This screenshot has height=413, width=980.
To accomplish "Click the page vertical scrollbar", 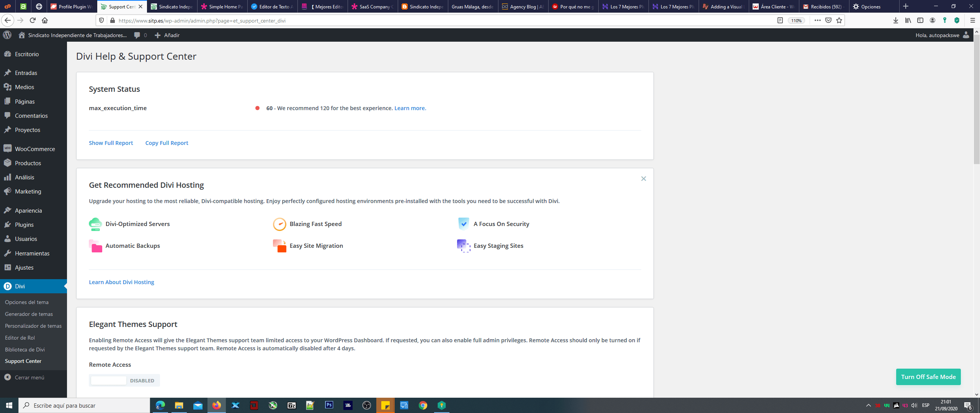I will point(976,99).
